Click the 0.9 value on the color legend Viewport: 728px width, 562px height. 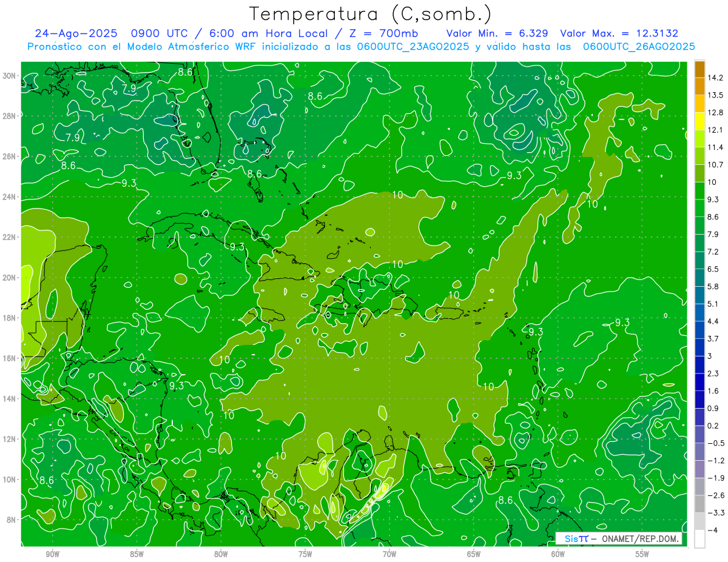tap(713, 408)
